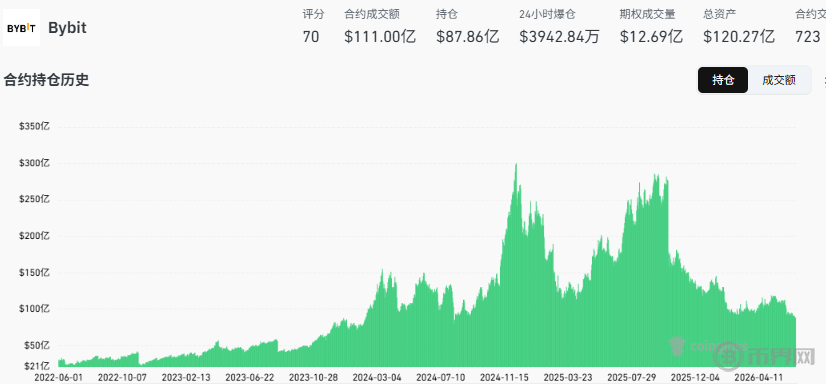Click the $350亿 y-axis label
Screen dimensions: 826x384
point(34,126)
